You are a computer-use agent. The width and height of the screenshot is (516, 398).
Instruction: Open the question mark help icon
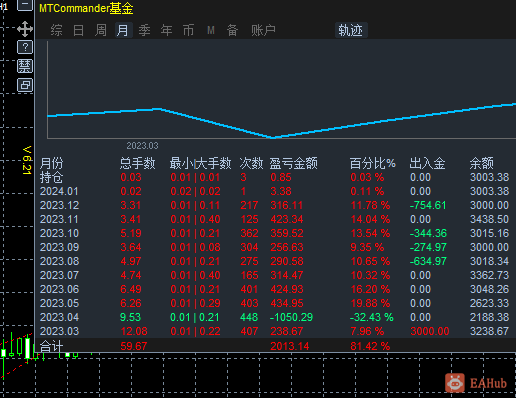[x=25, y=47]
